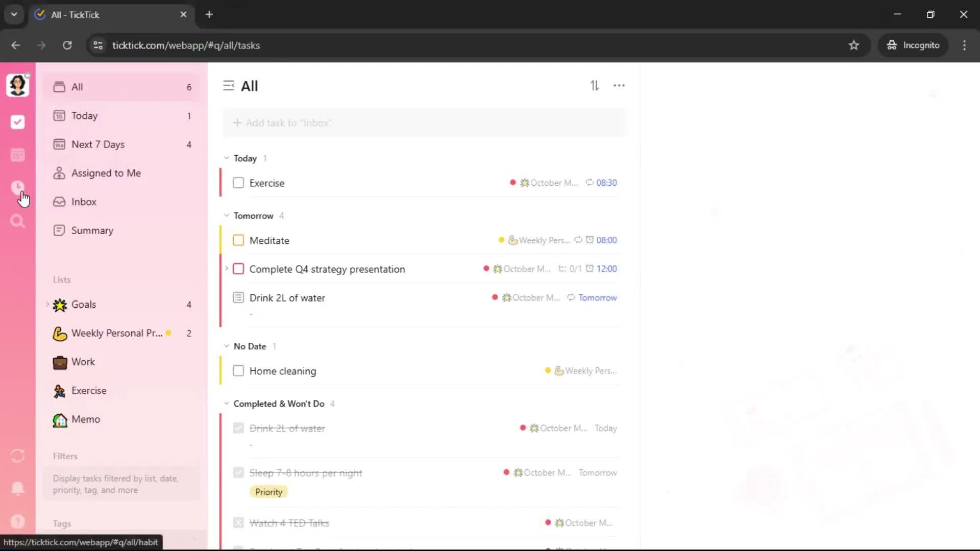The width and height of the screenshot is (980, 551).
Task: Toggle the sidebar with hamburger icon
Action: tap(228, 86)
